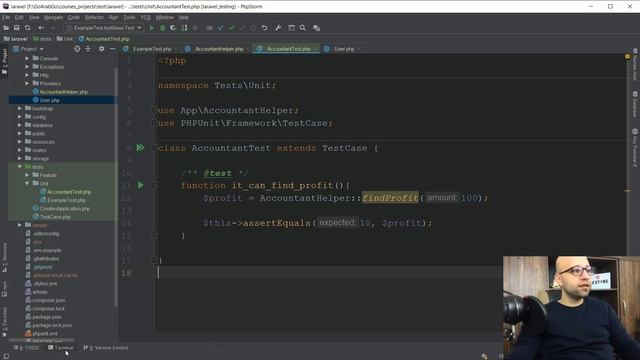This screenshot has width=640, height=360.
Task: Close the AccountantTest.php tab
Action: tap(315, 49)
